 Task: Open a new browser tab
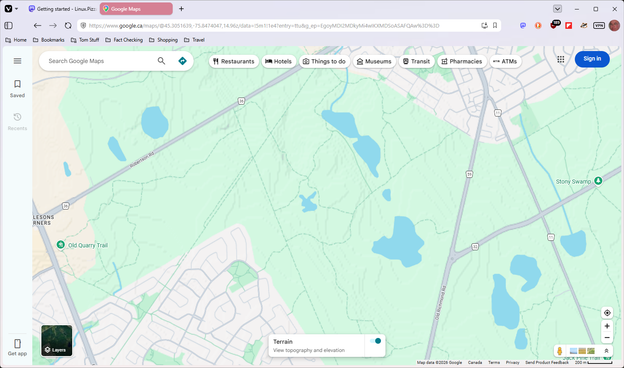[181, 9]
